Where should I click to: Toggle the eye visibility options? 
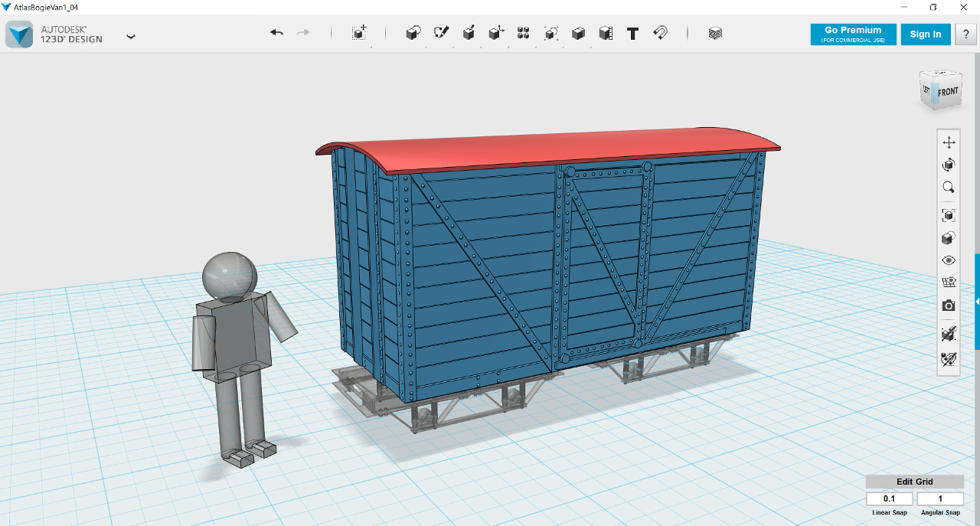(949, 260)
